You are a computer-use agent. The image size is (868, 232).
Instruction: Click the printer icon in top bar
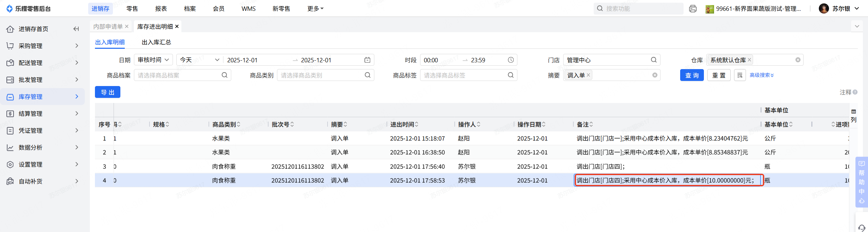[x=693, y=9]
